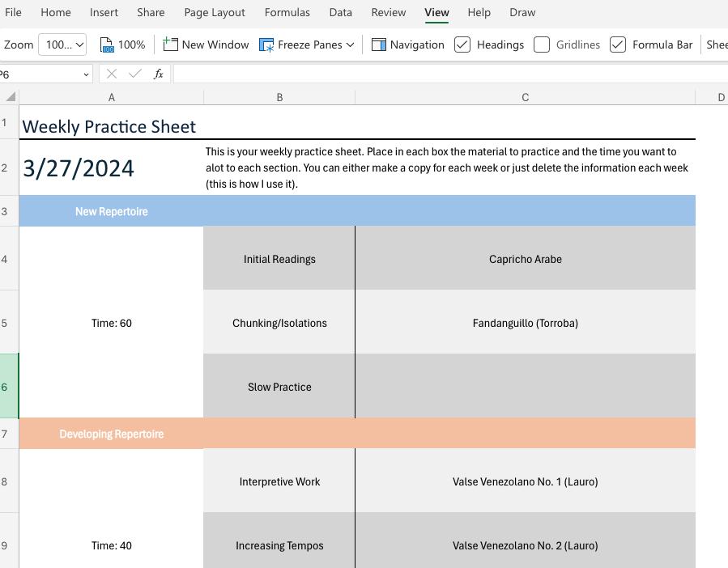Open the Page Layout tab
This screenshot has height=568, width=728.
pyautogui.click(x=215, y=12)
